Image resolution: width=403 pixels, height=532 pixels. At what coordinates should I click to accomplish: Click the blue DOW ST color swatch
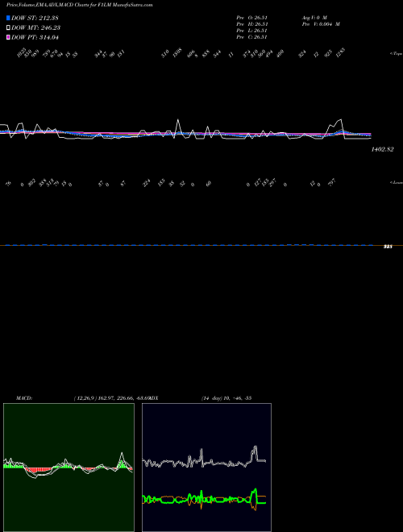pyautogui.click(x=8, y=18)
